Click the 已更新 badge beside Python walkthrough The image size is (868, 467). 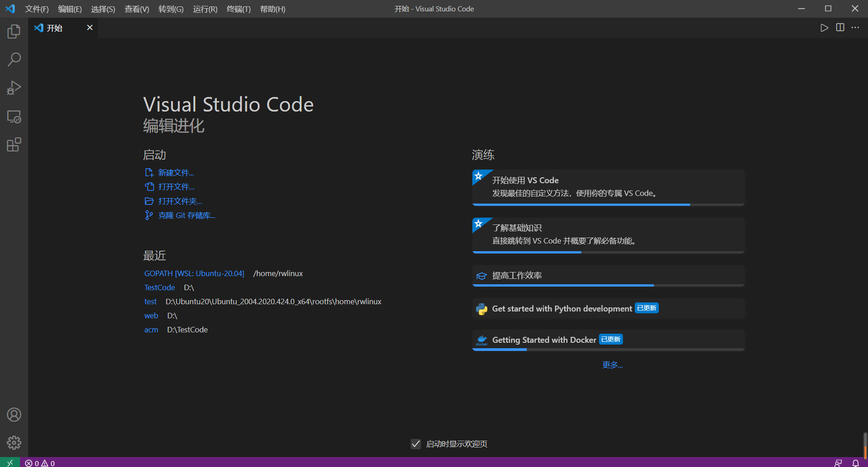[647, 308]
